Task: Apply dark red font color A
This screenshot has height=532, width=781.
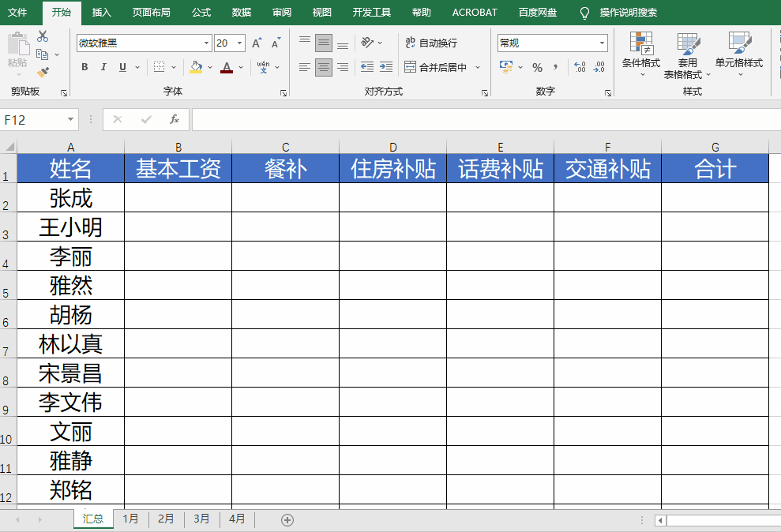Action: point(227,67)
